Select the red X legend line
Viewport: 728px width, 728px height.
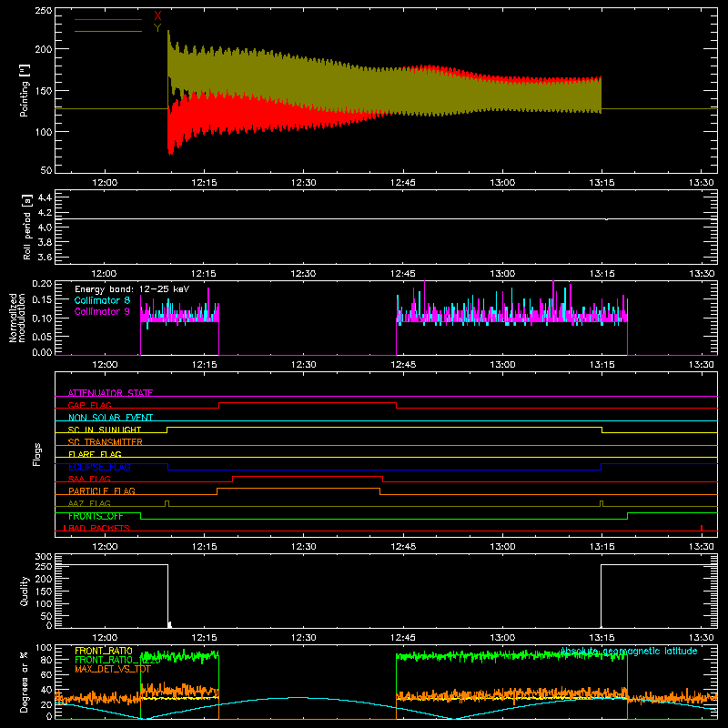click(x=108, y=19)
